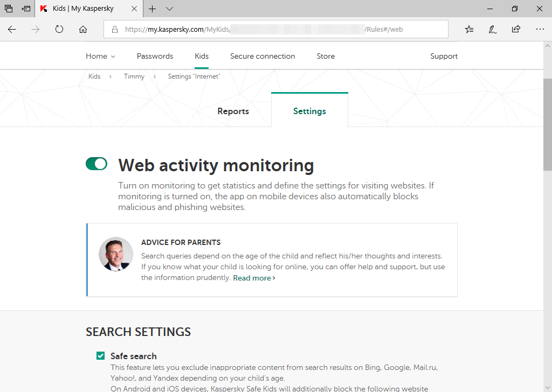The width and height of the screenshot is (552, 392).
Task: Expand the Home menu dropdown
Action: coord(100,56)
